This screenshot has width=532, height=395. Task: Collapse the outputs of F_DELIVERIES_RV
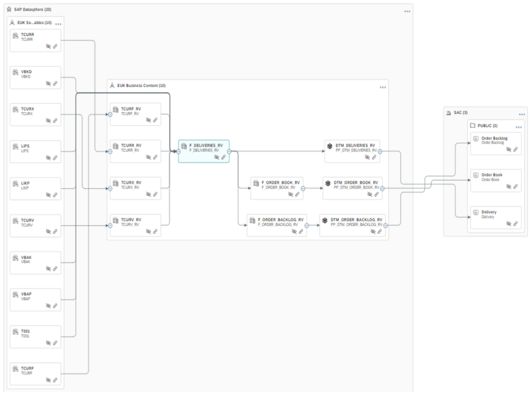coord(229,151)
